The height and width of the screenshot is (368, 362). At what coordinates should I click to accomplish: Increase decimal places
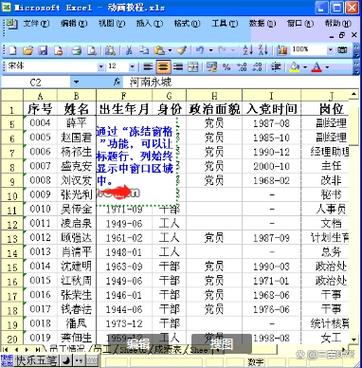242,67
